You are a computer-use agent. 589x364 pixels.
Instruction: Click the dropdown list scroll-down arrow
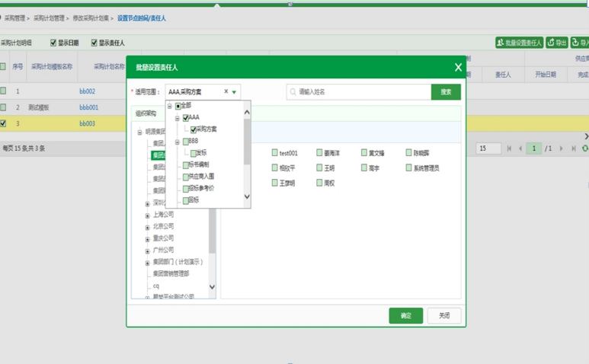tap(247, 196)
